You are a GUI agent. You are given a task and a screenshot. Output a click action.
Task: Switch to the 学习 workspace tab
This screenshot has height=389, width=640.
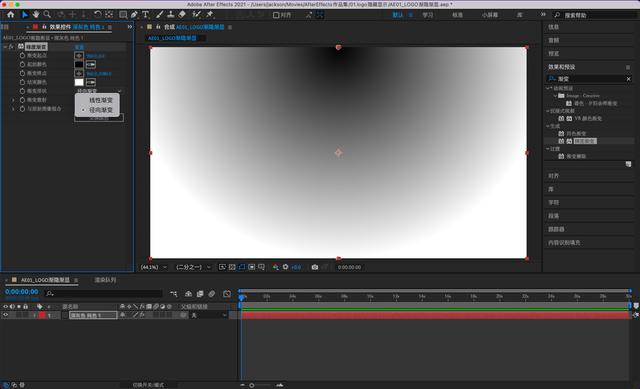pyautogui.click(x=428, y=15)
